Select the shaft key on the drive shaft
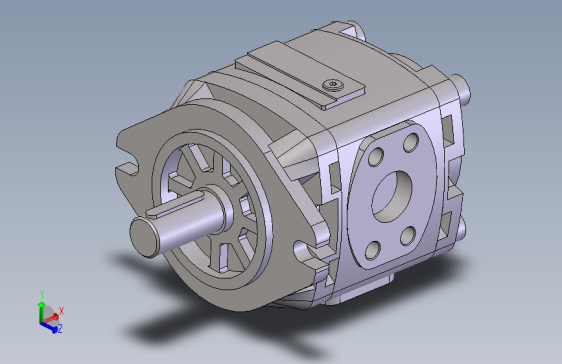 pos(175,205)
